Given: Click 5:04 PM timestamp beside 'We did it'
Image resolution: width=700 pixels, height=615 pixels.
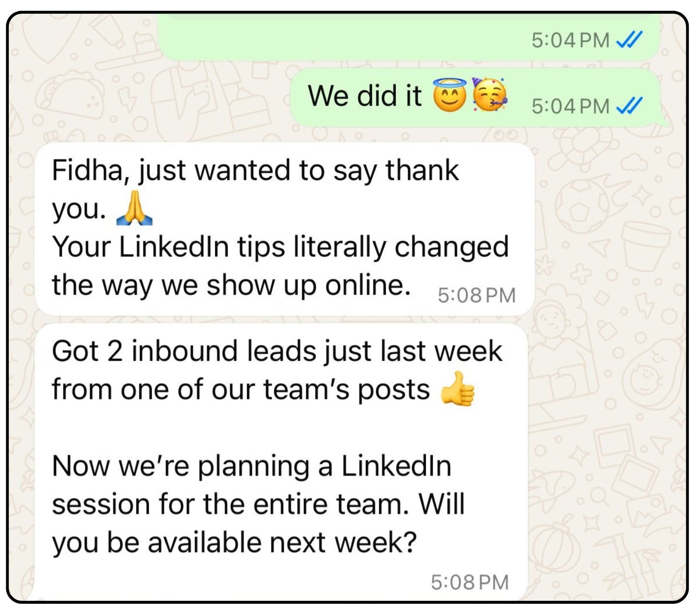Looking at the screenshot, I should click(x=570, y=106).
